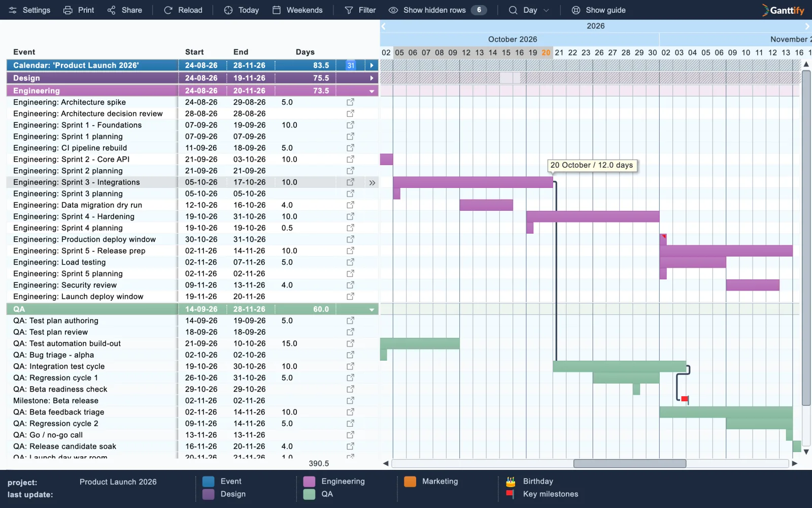
Task: Open external link for Data migration dry run
Action: 350,205
